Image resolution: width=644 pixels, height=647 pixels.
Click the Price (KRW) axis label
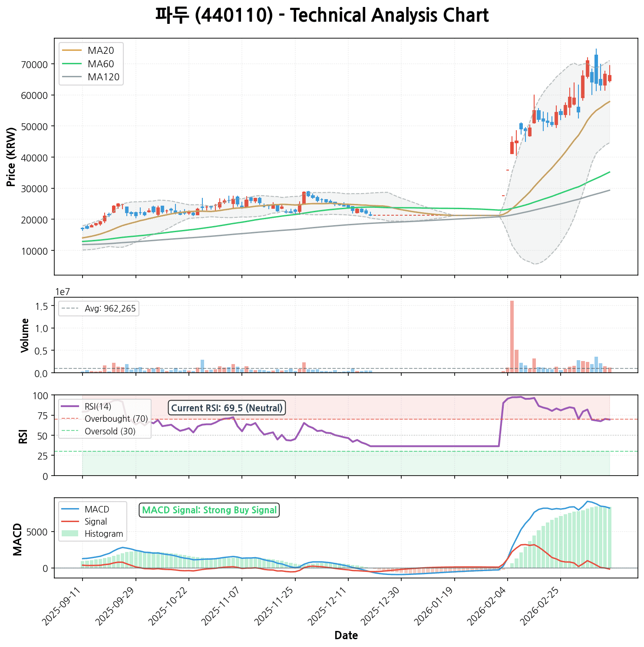pyautogui.click(x=12, y=157)
